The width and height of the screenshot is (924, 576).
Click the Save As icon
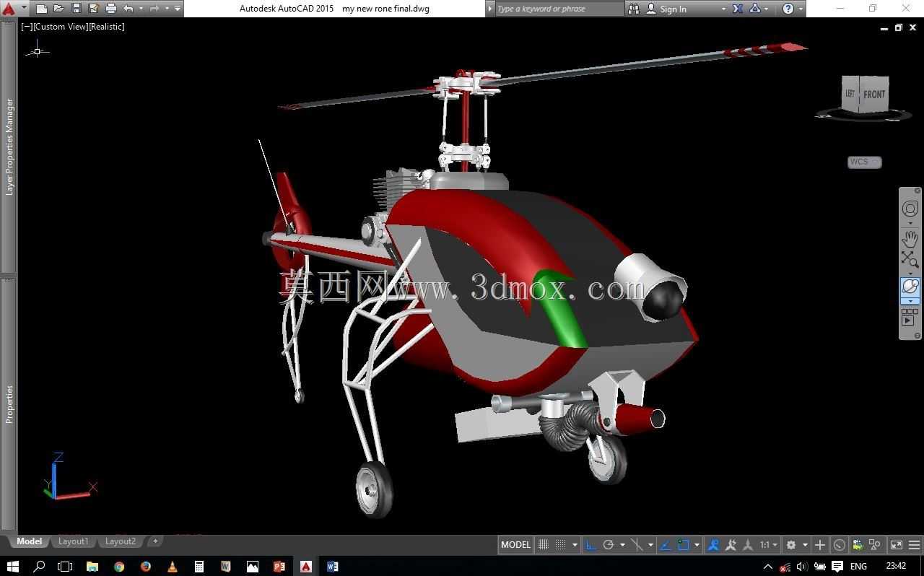pyautogui.click(x=94, y=9)
